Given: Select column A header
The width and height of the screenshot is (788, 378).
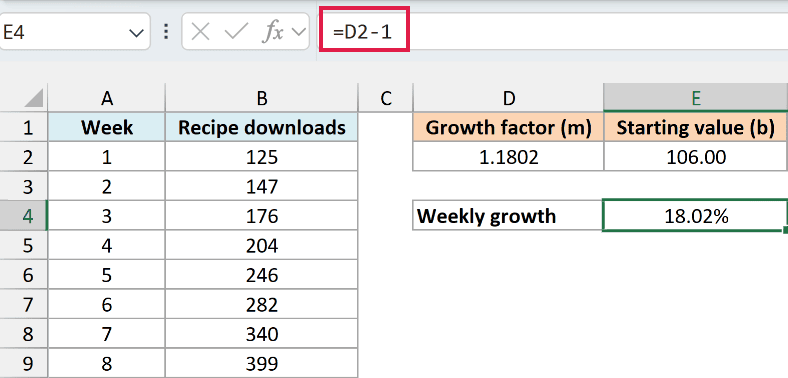Looking at the screenshot, I should click(106, 98).
